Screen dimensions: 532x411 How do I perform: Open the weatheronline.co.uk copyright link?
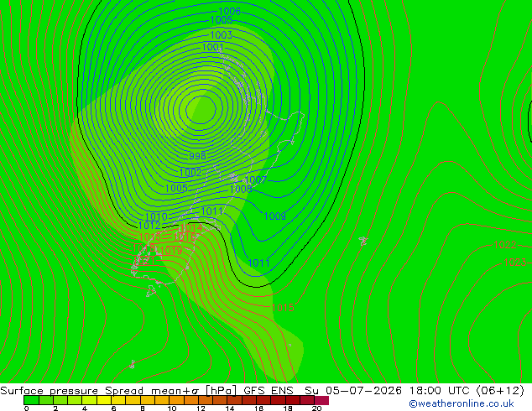pyautogui.click(x=462, y=403)
